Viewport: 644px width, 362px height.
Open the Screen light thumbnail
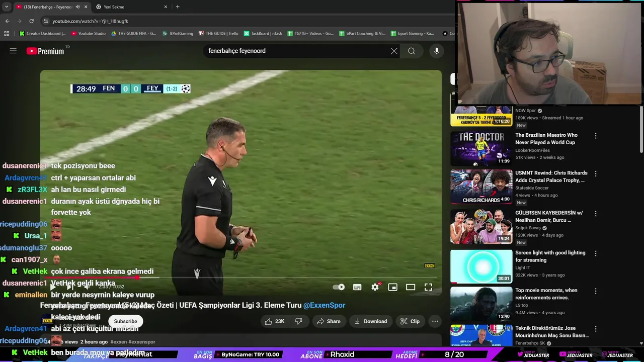pyautogui.click(x=481, y=266)
